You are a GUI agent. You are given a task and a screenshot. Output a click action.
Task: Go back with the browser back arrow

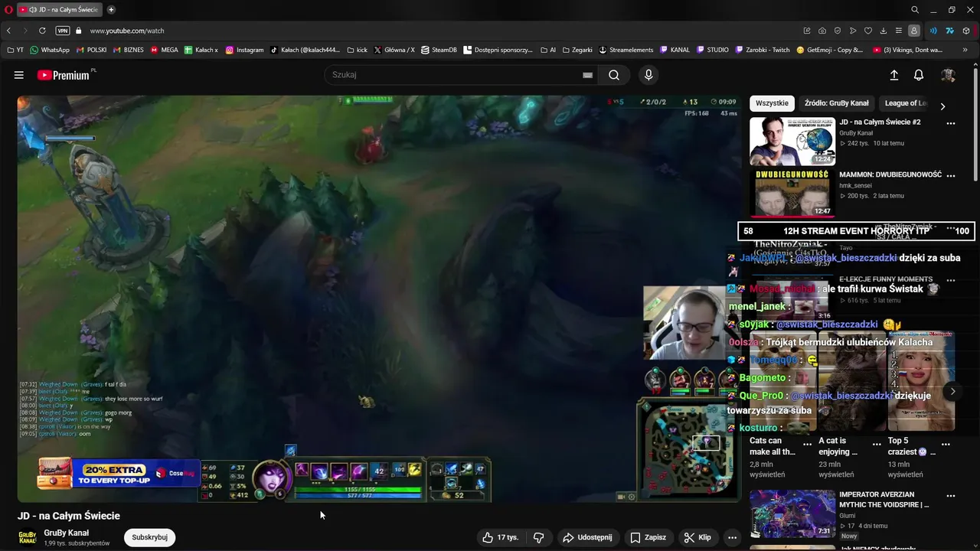tap(9, 31)
